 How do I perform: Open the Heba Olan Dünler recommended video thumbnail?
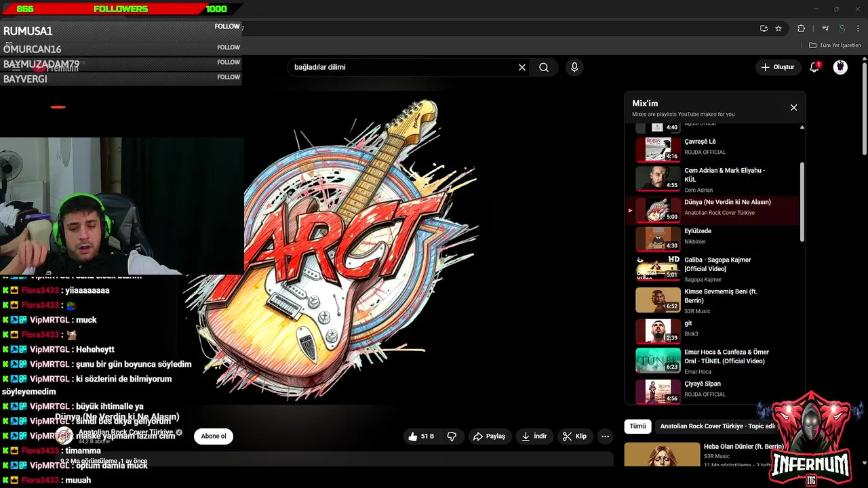click(662, 455)
